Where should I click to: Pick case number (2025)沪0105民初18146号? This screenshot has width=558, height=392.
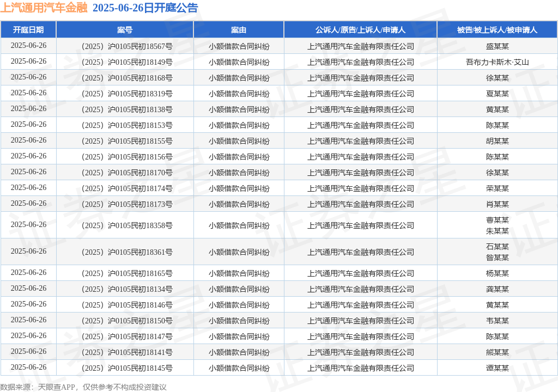pos(127,305)
